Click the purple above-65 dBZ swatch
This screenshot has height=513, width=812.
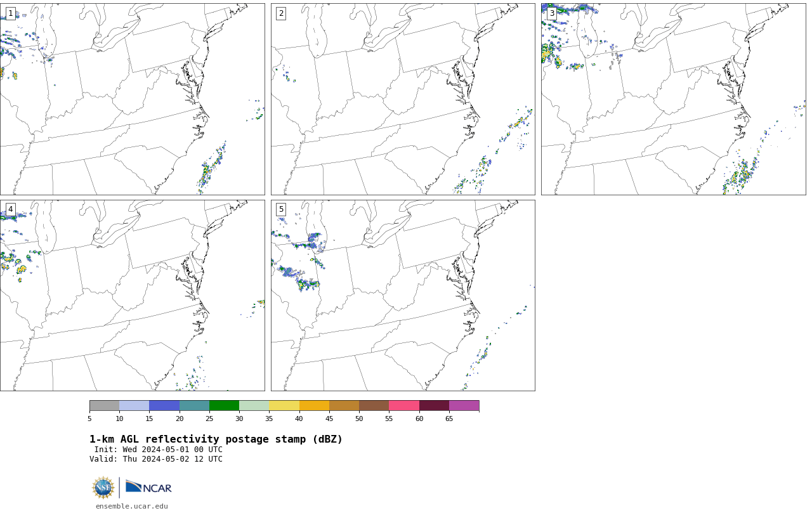click(464, 406)
